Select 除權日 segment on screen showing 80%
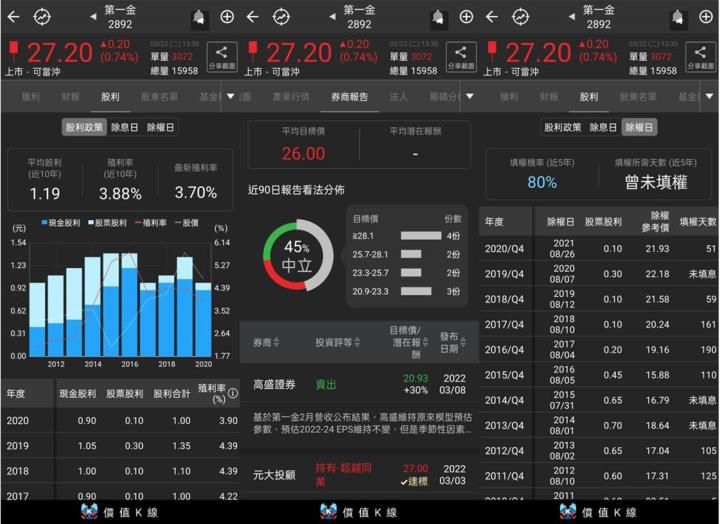720x524 pixels. tap(639, 127)
